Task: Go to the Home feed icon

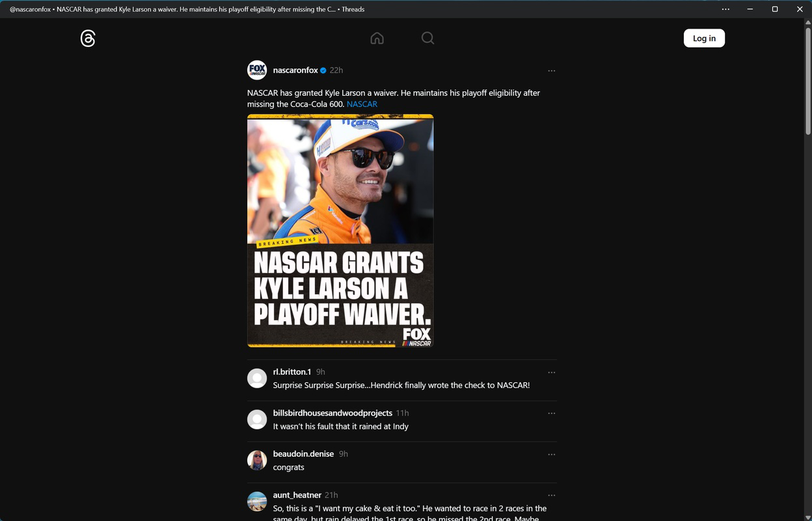Action: (377, 38)
